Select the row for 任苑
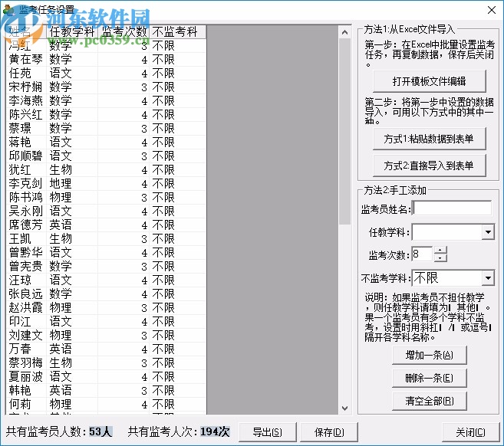The image size is (504, 446). tap(106, 74)
